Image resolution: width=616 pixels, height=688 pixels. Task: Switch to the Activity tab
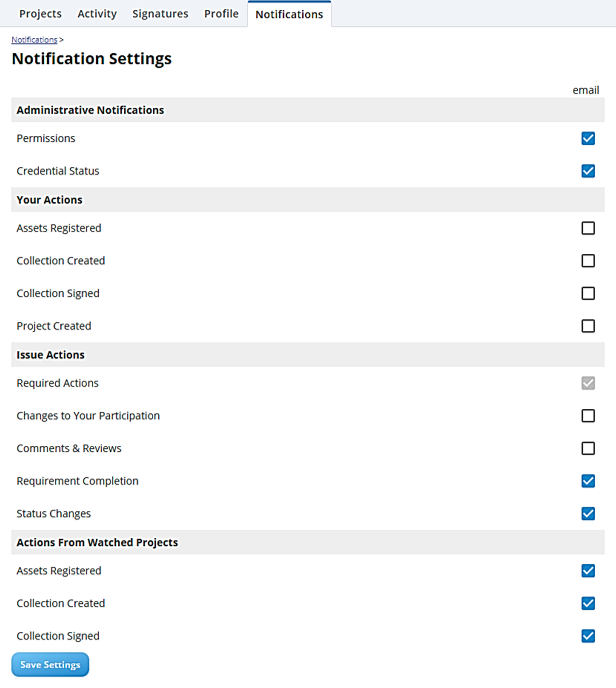(x=97, y=14)
